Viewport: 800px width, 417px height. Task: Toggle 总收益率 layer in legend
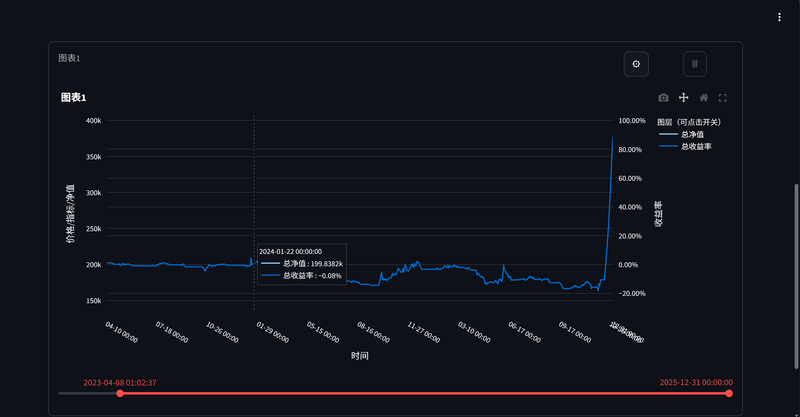pos(685,146)
